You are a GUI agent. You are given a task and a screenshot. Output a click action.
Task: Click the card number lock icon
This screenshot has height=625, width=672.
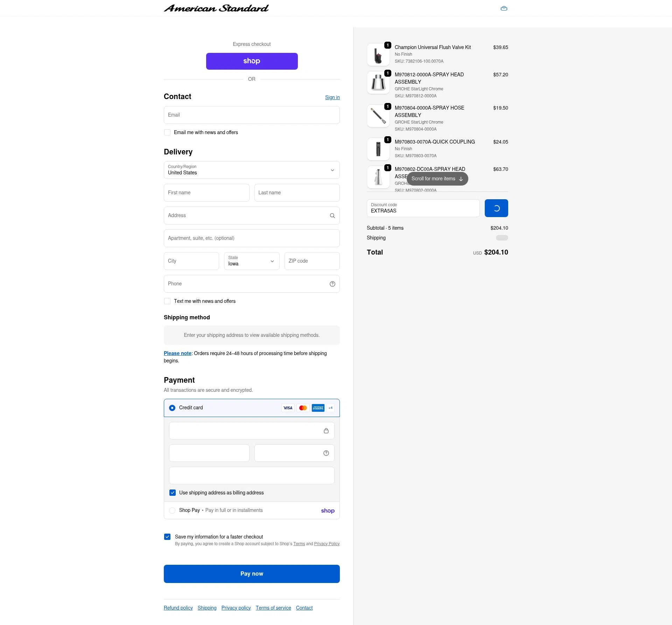(x=326, y=431)
